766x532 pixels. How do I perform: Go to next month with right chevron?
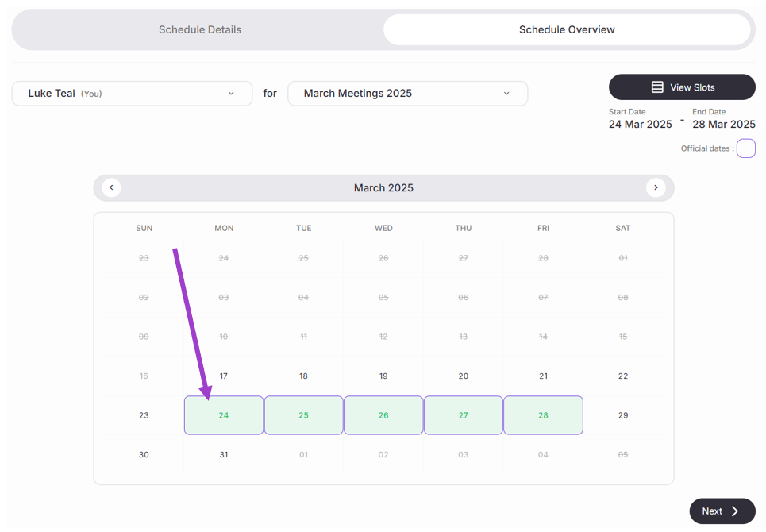(x=656, y=188)
